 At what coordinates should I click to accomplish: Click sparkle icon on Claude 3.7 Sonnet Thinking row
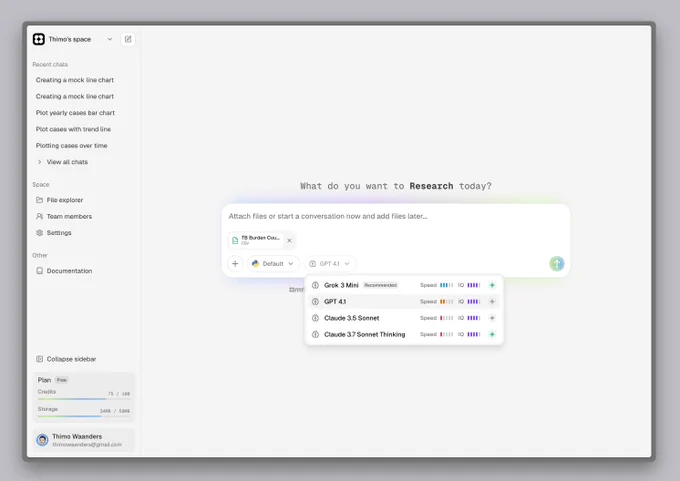click(492, 334)
